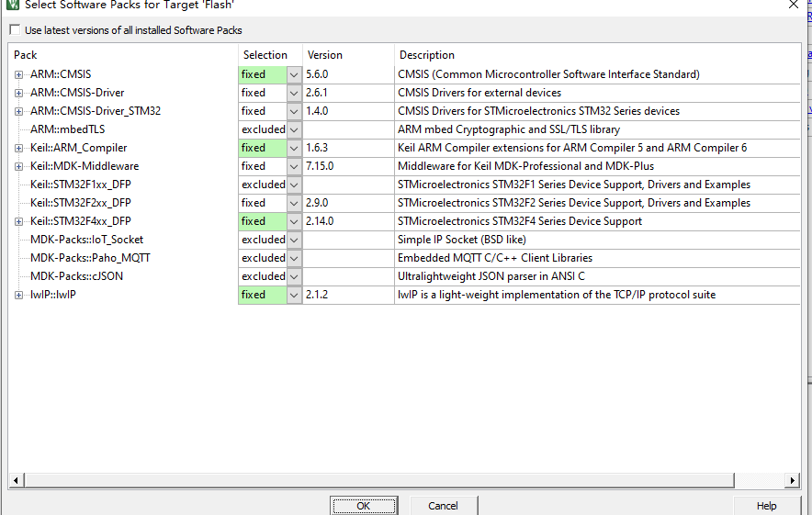Select the MDK-Packs::cJSON pack row
This screenshot has width=812, height=515.
click(76, 276)
